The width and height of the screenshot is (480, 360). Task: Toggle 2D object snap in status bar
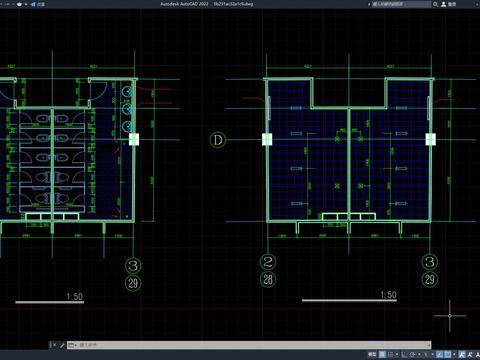click(448, 354)
